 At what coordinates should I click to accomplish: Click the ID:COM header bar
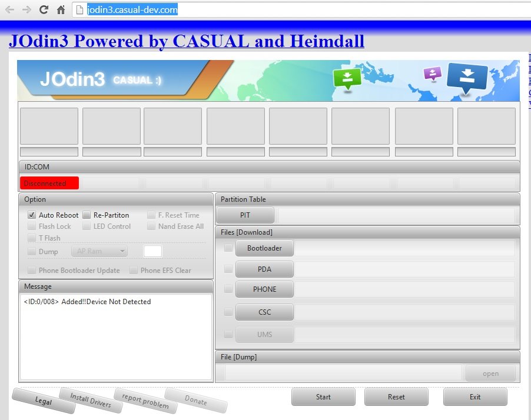coord(269,167)
